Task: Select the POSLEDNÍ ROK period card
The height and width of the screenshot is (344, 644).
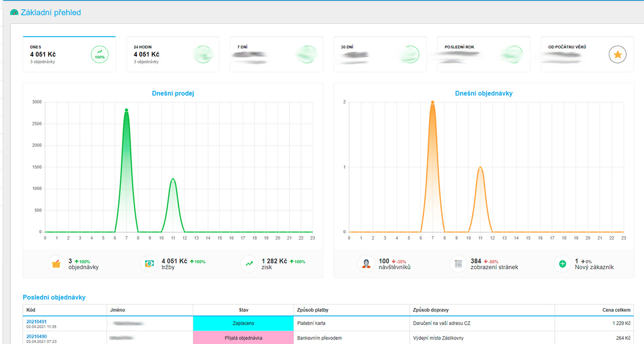Action: click(x=483, y=54)
